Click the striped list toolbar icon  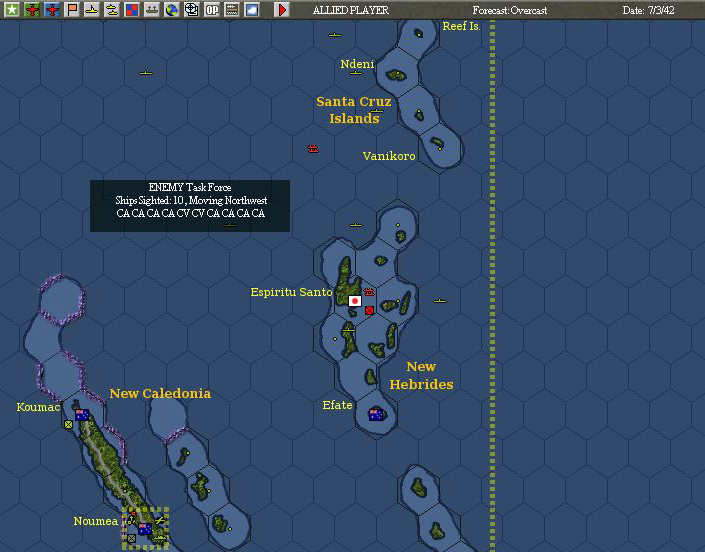232,9
